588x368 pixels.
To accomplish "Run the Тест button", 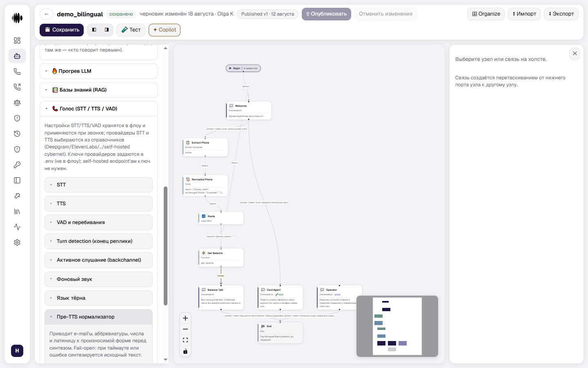I will tap(131, 30).
